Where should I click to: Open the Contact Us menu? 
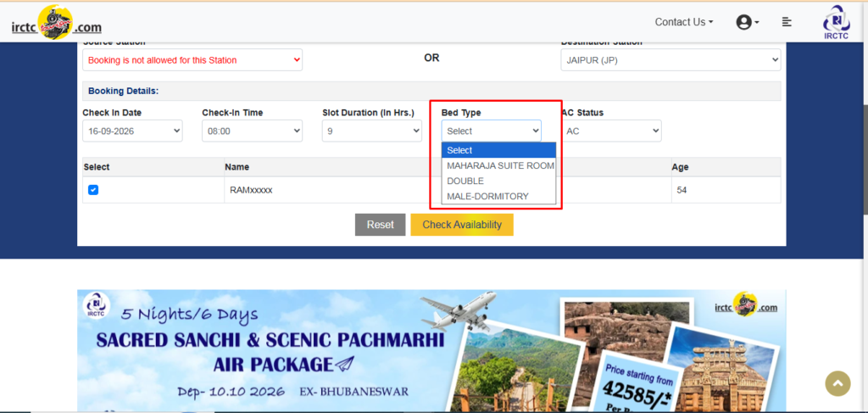[x=684, y=22]
